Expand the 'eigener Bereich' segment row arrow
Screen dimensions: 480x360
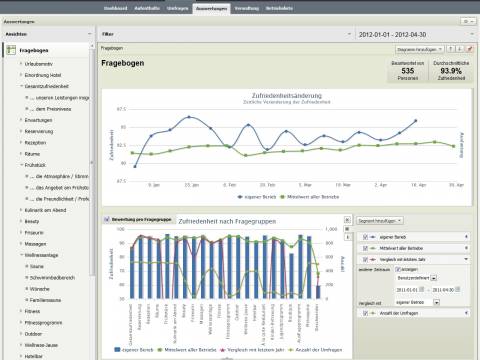pos(466,237)
